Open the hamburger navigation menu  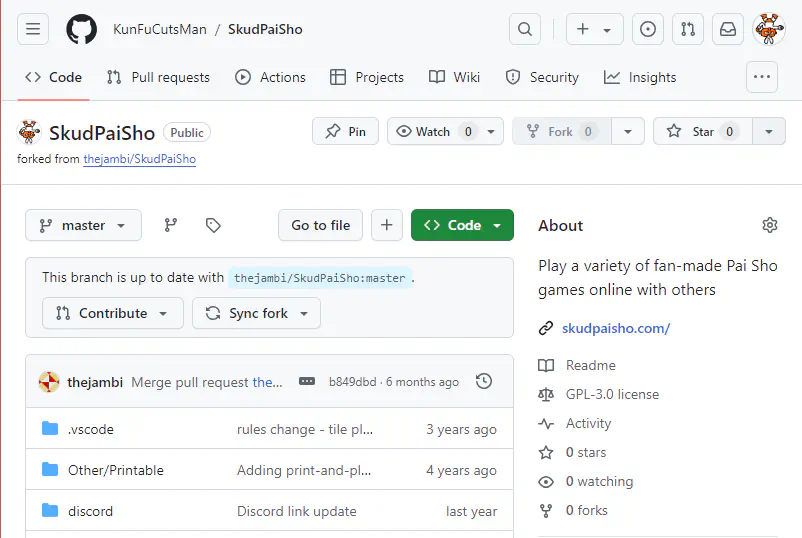(x=33, y=29)
